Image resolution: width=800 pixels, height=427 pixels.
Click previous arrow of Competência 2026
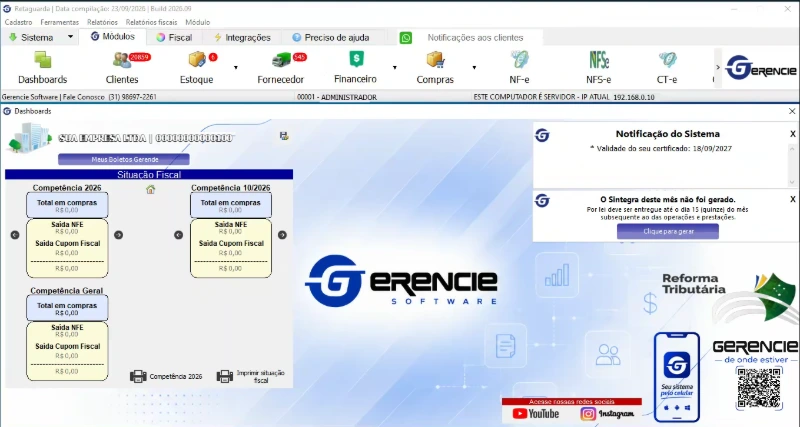[x=15, y=235]
